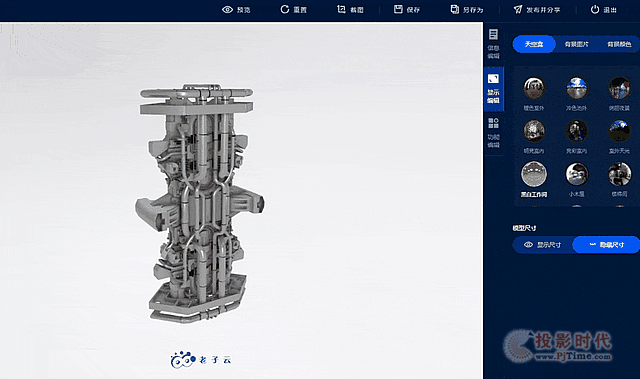Choose the 室外天光 skybox thumbnail
Viewport: 640px width, 379px height.
click(x=619, y=131)
